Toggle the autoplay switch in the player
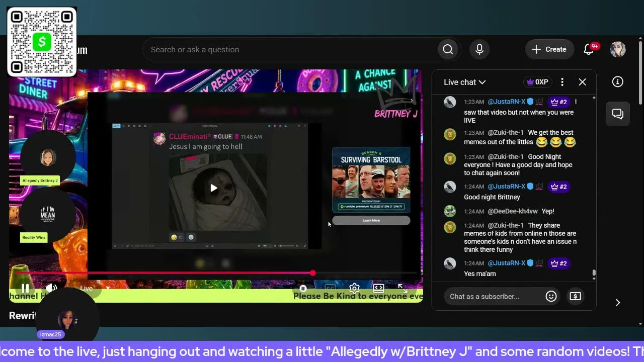Viewport: 644px width, 362px height. click(x=303, y=288)
